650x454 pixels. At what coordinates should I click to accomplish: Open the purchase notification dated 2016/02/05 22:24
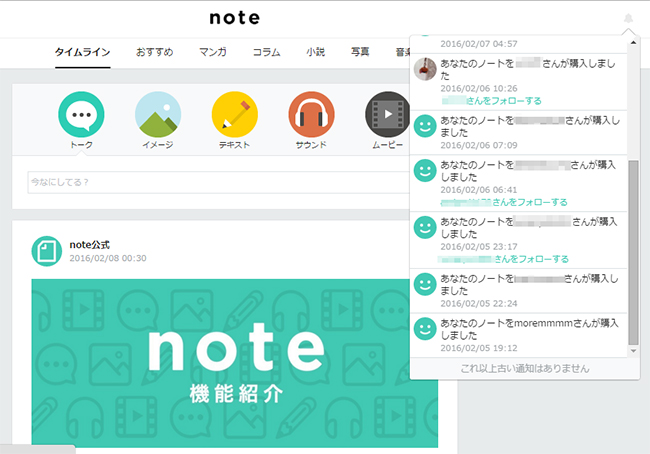(518, 291)
